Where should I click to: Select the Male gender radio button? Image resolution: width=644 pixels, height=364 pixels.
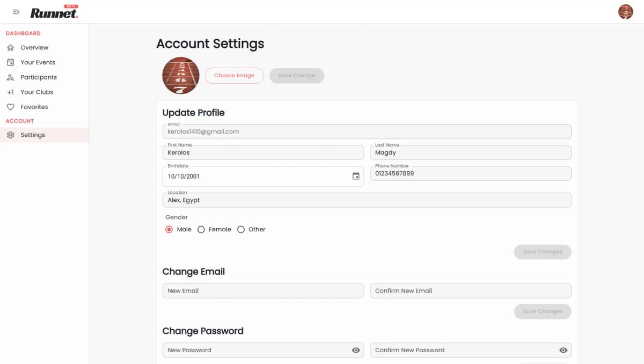click(169, 229)
